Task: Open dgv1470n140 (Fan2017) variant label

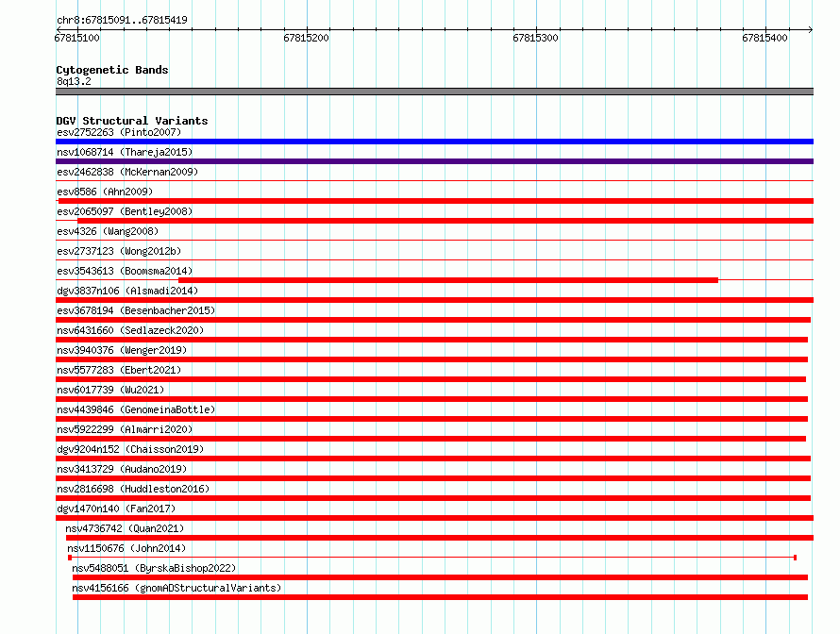Action: click(116, 509)
